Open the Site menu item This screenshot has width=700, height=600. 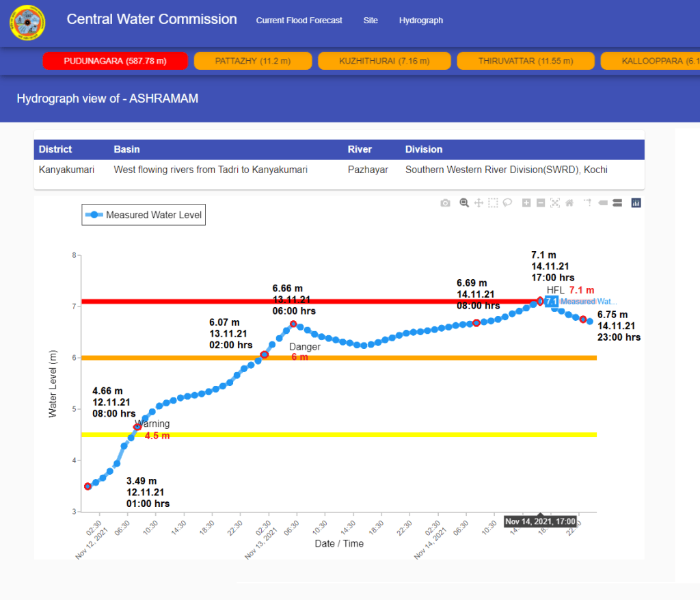371,21
